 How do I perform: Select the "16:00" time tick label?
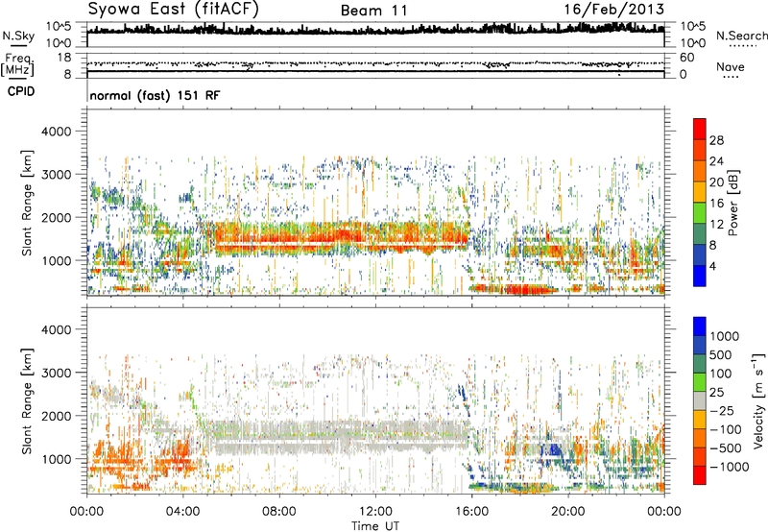[x=471, y=512]
